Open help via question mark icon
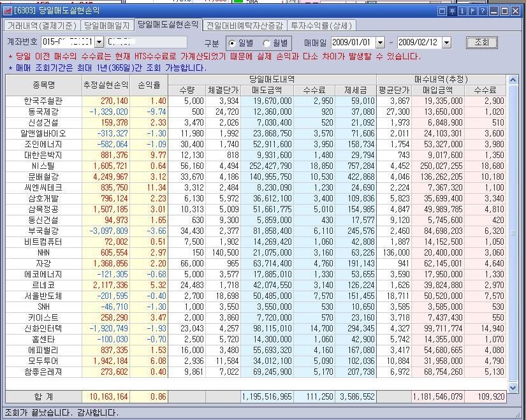Image resolution: width=526 pixels, height=420 pixels. pyautogui.click(x=483, y=11)
